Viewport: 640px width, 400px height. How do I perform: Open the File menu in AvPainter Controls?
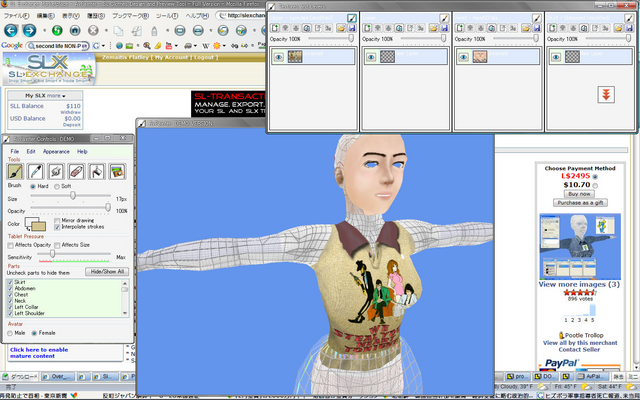pyautogui.click(x=15, y=151)
